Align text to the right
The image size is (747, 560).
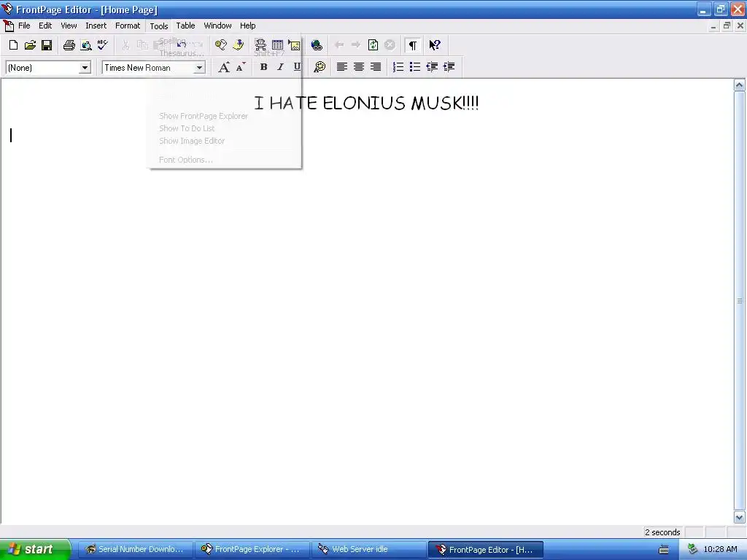tap(376, 67)
